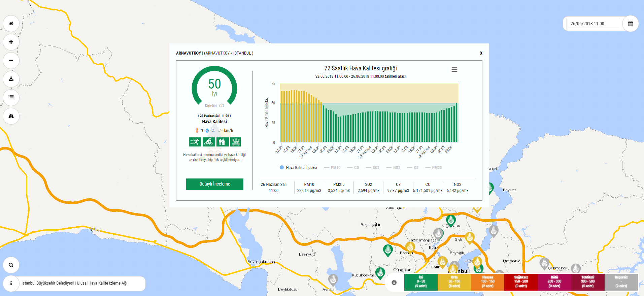Viewport: 644px width, 296px height.
Task: Open the station list icon
Action: click(11, 98)
